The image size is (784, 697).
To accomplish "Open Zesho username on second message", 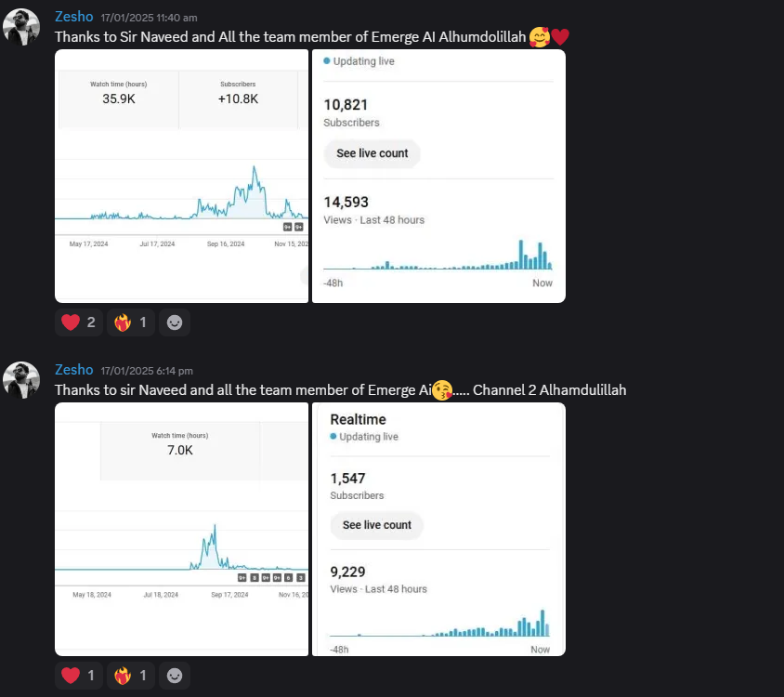I will click(x=73, y=370).
